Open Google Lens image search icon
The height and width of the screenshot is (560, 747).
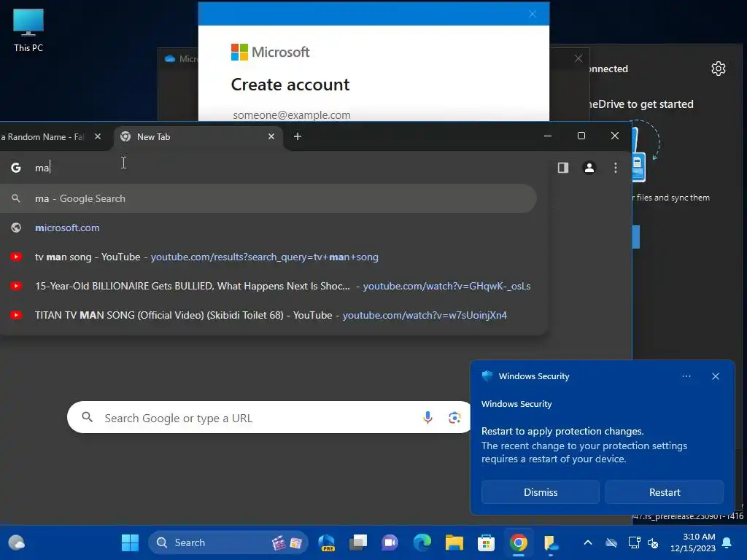point(454,418)
